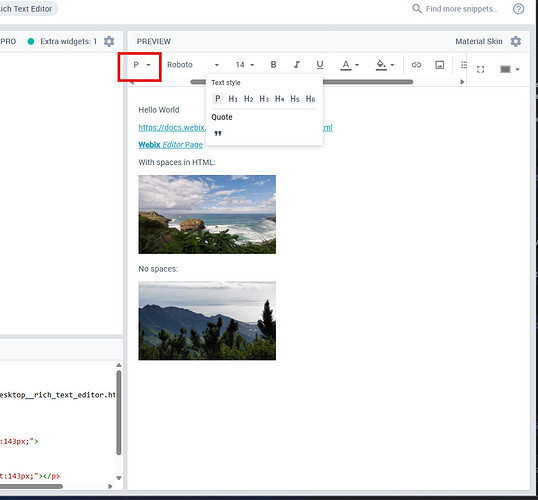
Task: Click the Extra widgets: 1 label
Action: click(68, 42)
